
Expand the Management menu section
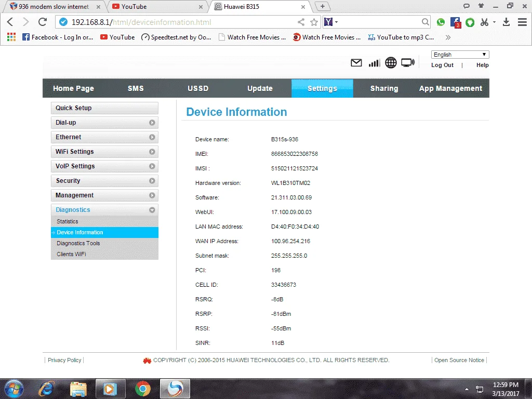[x=104, y=195]
